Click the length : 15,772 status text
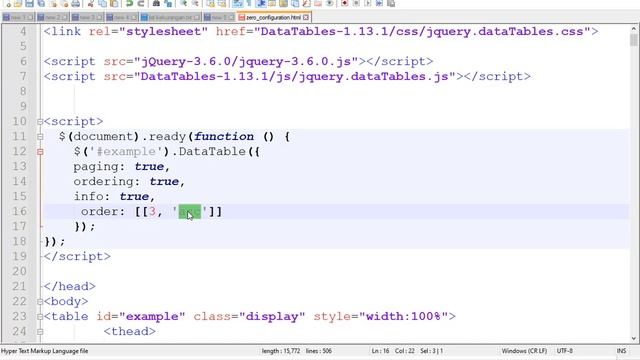 (x=281, y=351)
